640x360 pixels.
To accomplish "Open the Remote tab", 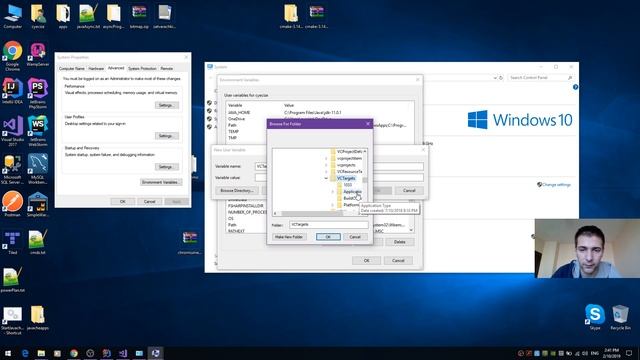I will 167,69.
